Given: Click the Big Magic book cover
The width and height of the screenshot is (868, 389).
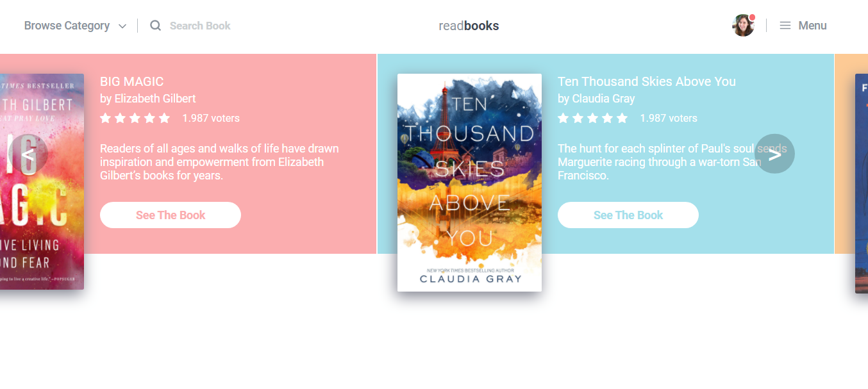Looking at the screenshot, I should (42, 181).
